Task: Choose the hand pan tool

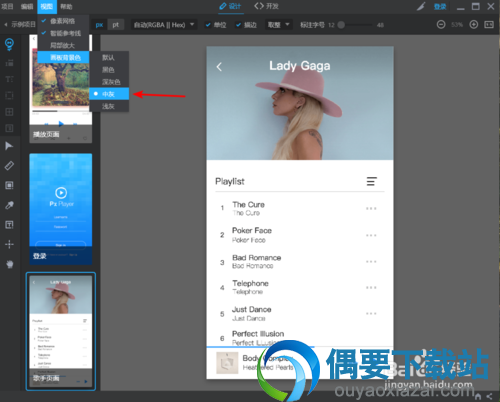Action: pos(9,264)
